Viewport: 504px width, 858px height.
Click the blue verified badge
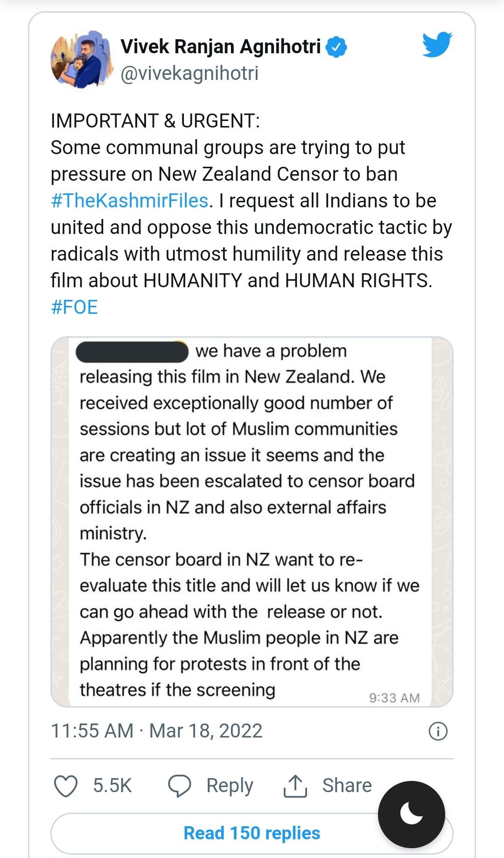pos(336,47)
